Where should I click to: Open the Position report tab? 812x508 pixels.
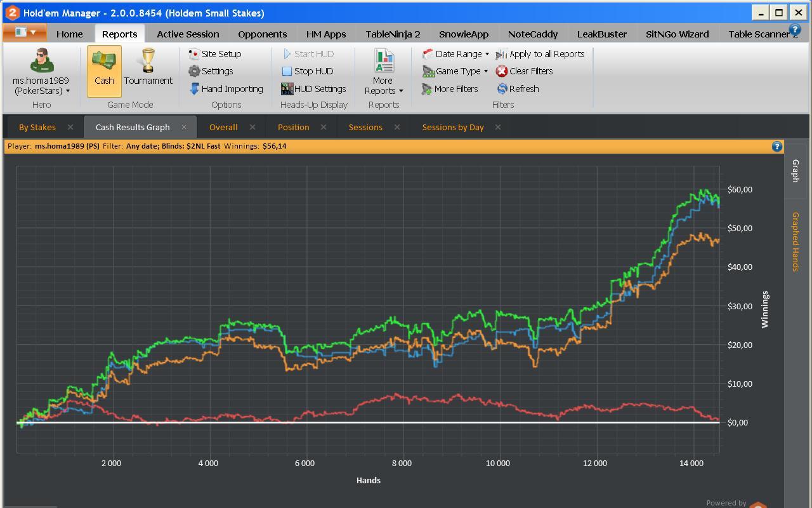(294, 127)
